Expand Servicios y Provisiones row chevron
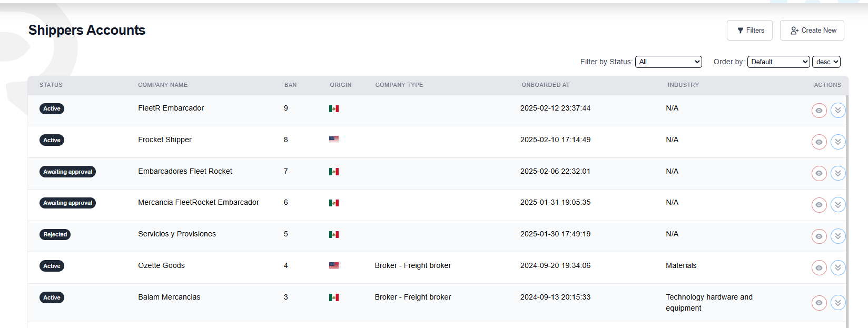The image size is (868, 328). pyautogui.click(x=838, y=236)
